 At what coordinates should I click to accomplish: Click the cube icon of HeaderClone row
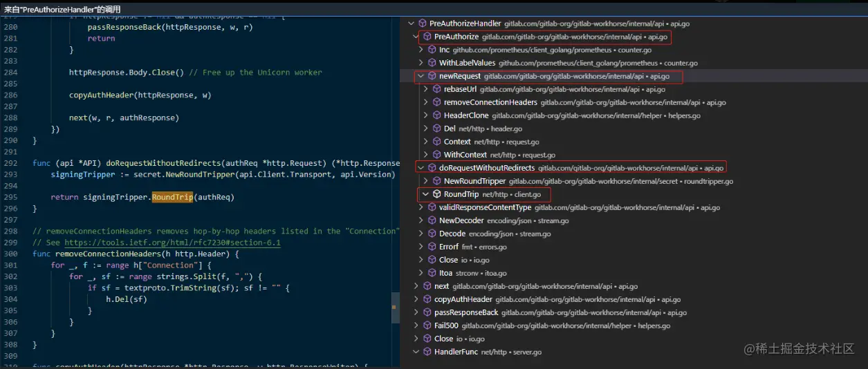[437, 115]
